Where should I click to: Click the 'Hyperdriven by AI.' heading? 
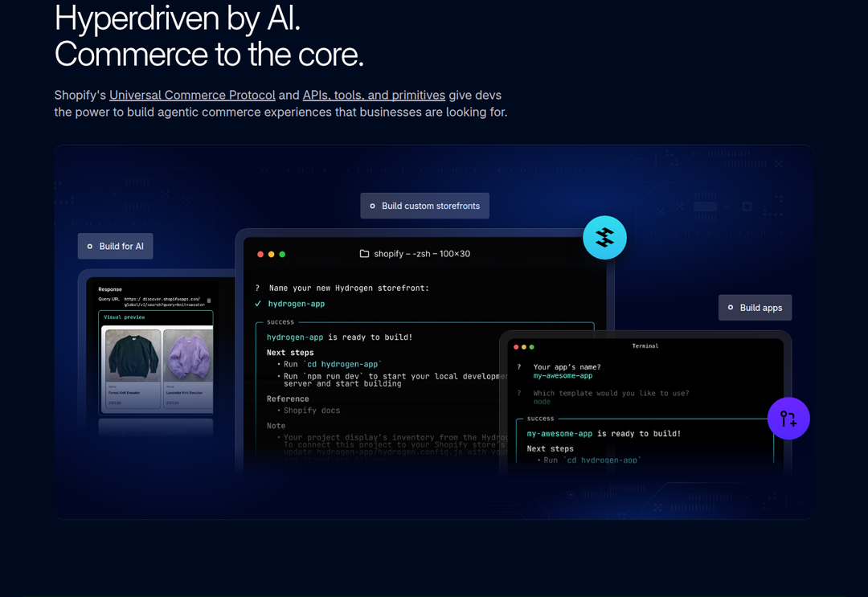pyautogui.click(x=177, y=18)
